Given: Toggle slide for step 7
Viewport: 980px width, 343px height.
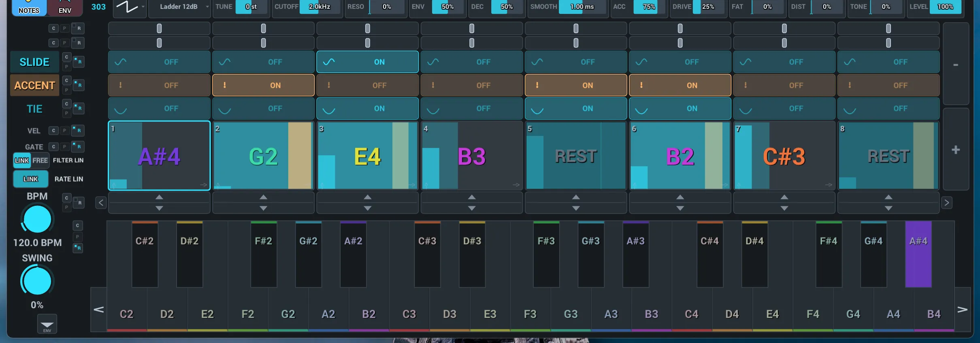Looking at the screenshot, I should click(x=784, y=62).
